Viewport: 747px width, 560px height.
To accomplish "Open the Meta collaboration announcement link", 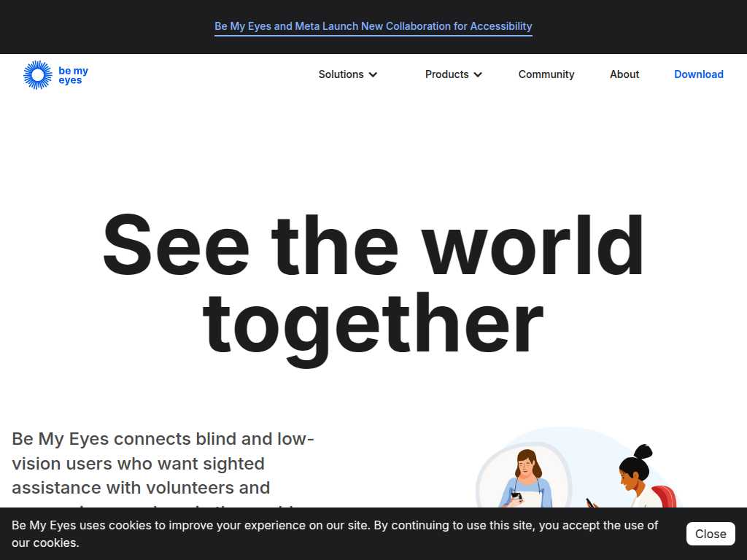I will click(373, 26).
